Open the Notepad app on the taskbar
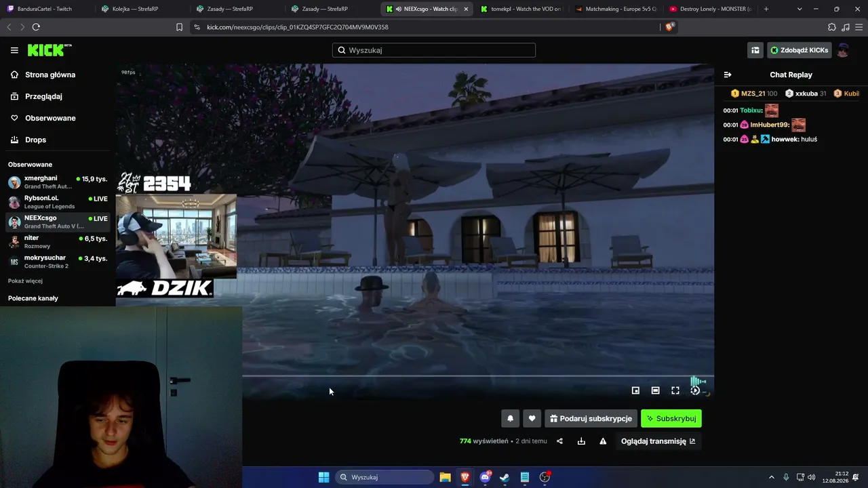868x488 pixels. 525,477
